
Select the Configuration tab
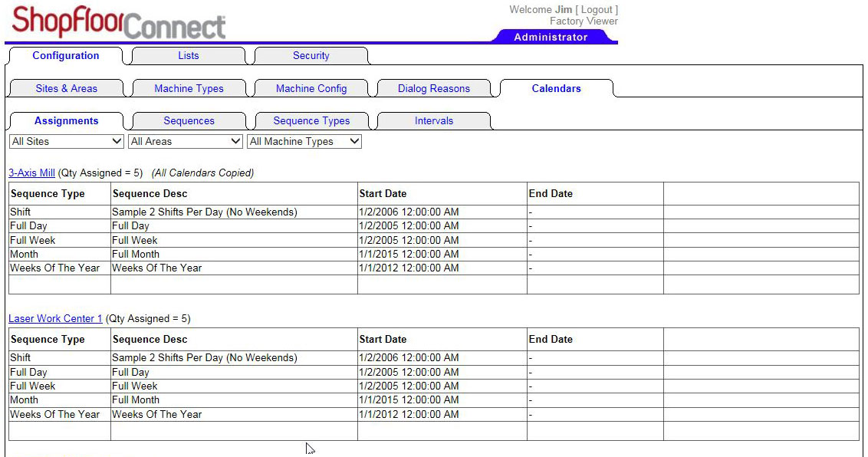pos(65,56)
